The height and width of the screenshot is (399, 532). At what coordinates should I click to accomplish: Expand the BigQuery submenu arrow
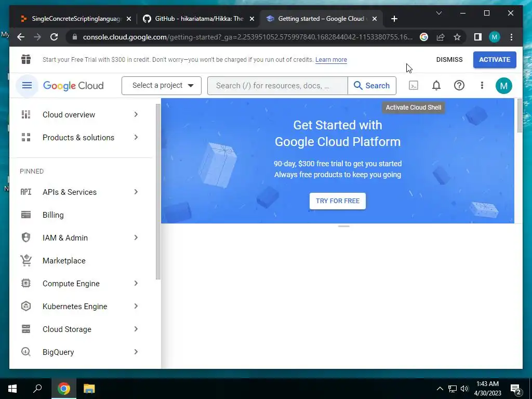(x=136, y=352)
